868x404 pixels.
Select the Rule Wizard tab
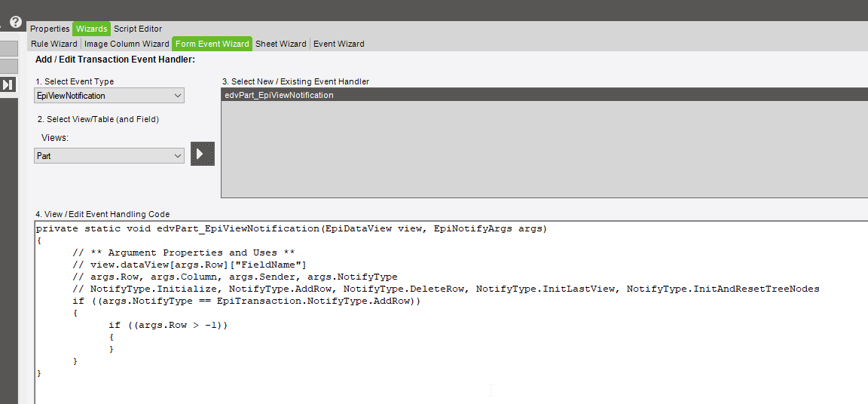coord(54,44)
